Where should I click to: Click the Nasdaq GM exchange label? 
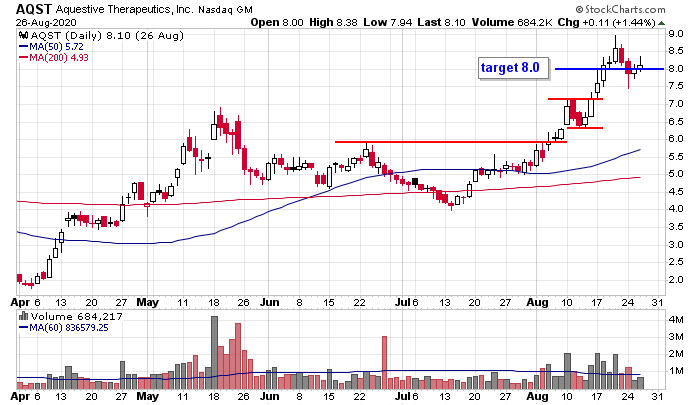coord(225,9)
